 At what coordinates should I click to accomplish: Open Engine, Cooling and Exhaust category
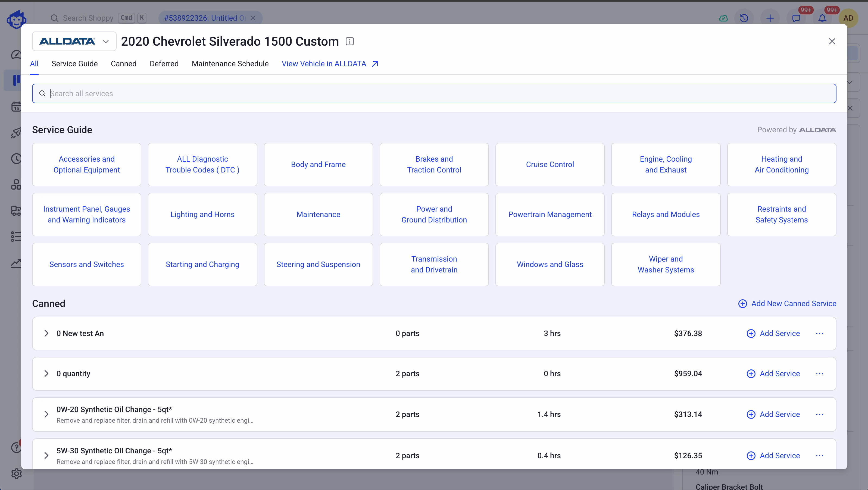[x=666, y=165]
